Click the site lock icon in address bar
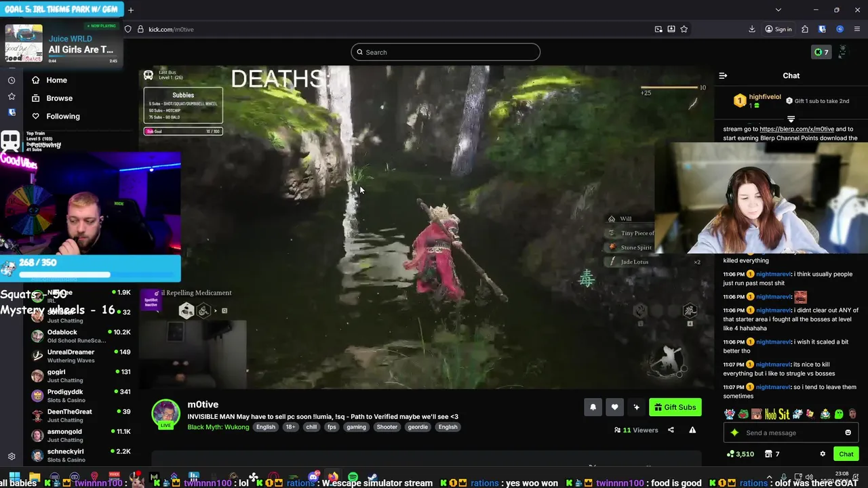Image resolution: width=868 pixels, height=488 pixels. pyautogui.click(x=140, y=29)
